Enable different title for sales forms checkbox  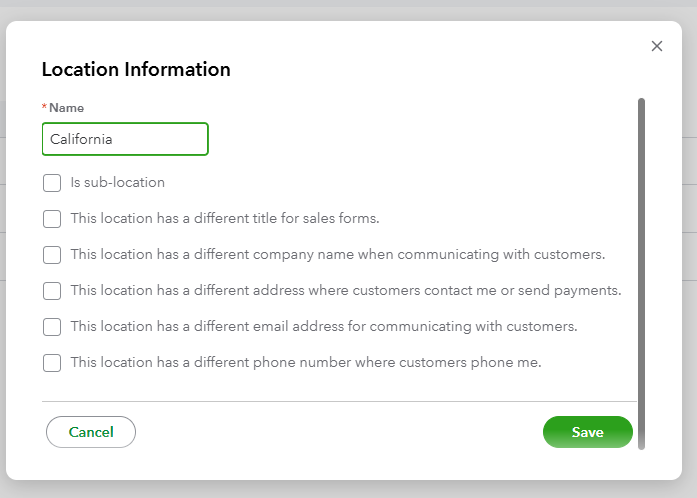coord(52,219)
